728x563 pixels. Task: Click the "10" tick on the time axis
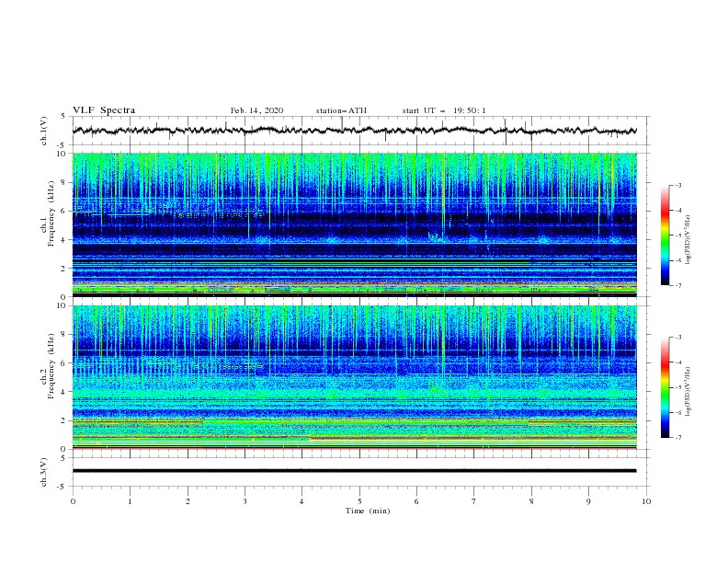[646, 501]
